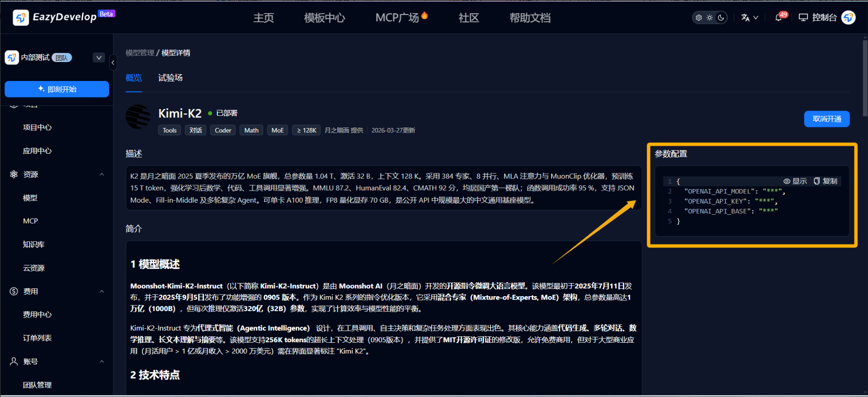Show hidden API values with 显示
The height and width of the screenshot is (397, 868).
tap(795, 181)
